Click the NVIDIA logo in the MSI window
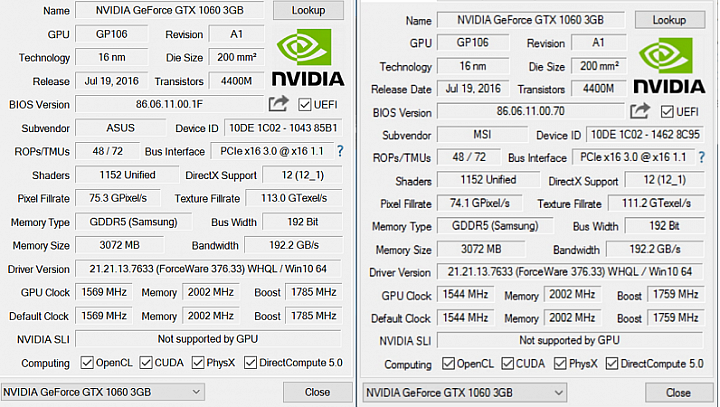 coord(670,65)
